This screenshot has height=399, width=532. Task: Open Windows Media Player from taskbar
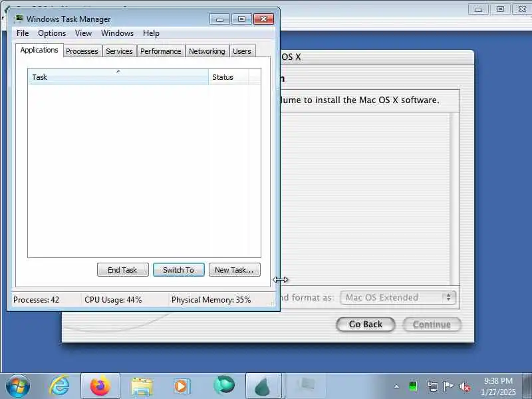click(182, 387)
